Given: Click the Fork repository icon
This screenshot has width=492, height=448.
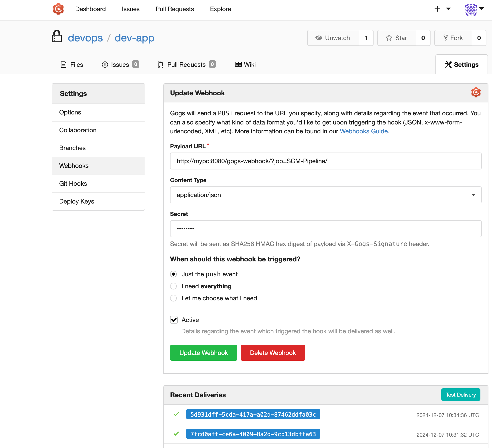Looking at the screenshot, I should (x=445, y=38).
